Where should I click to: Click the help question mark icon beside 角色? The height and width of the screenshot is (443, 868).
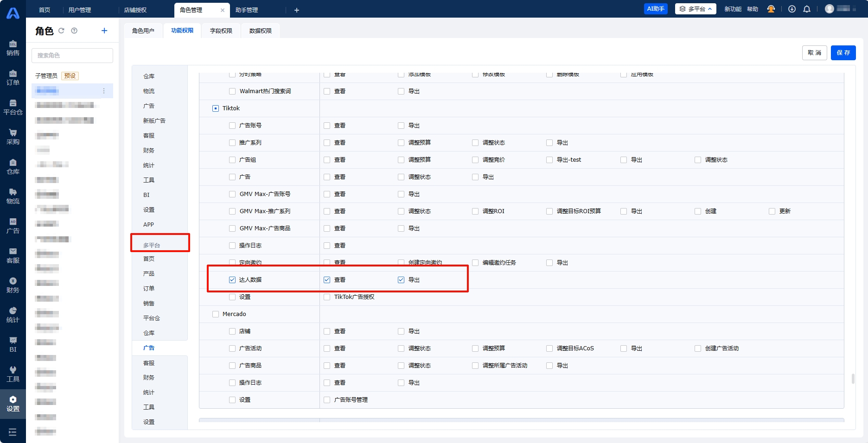tap(74, 31)
